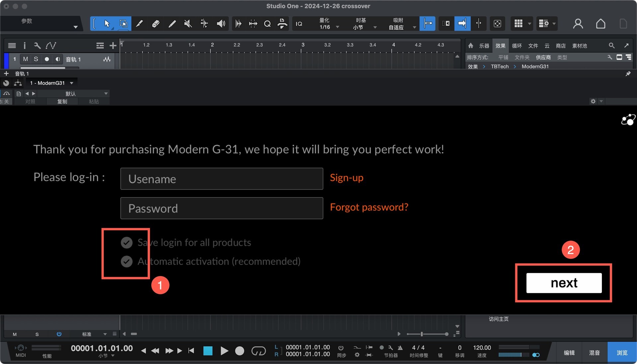Mute track 音轨 1

(x=26, y=59)
